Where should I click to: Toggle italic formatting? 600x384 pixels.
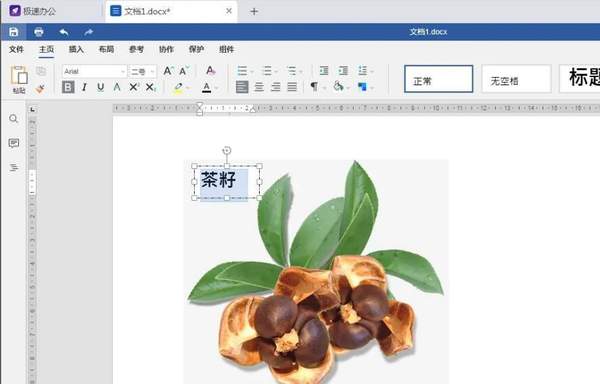(84, 87)
